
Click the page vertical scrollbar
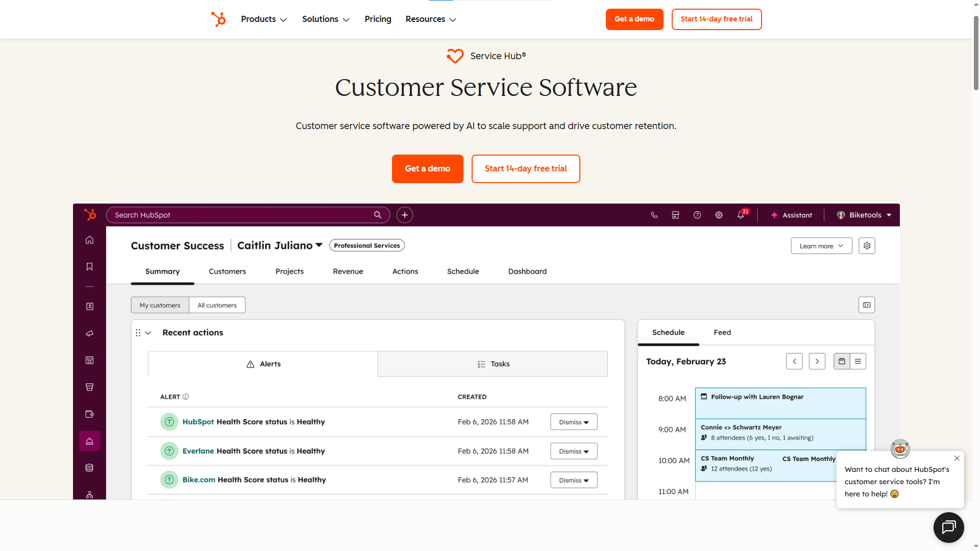976,54
